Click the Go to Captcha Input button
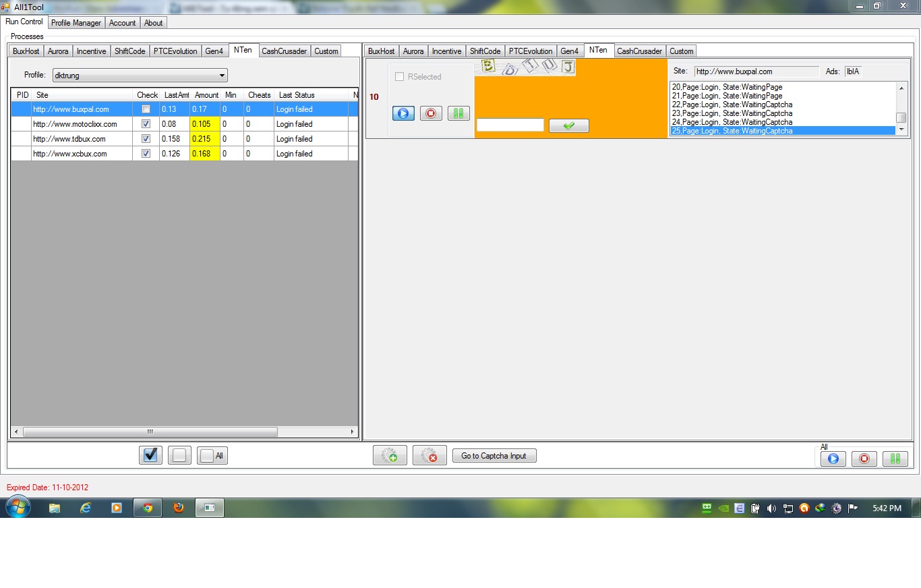The height and width of the screenshot is (588, 921). (494, 456)
